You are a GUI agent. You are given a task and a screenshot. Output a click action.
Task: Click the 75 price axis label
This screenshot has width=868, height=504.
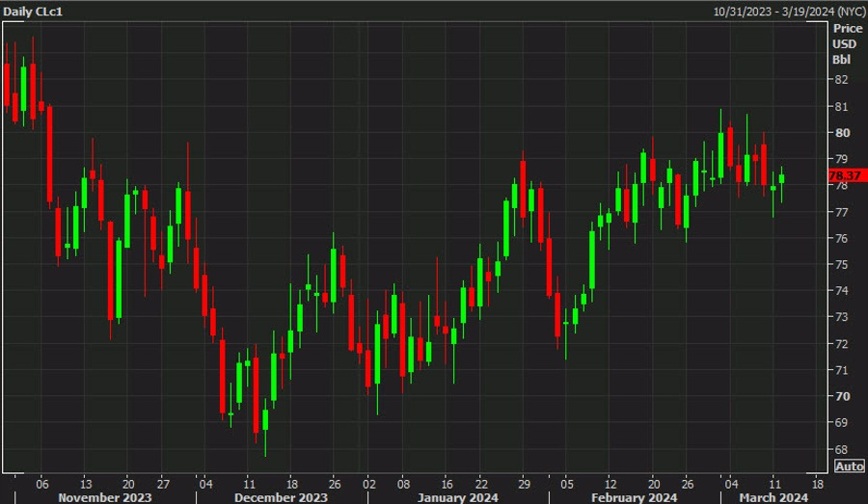841,264
